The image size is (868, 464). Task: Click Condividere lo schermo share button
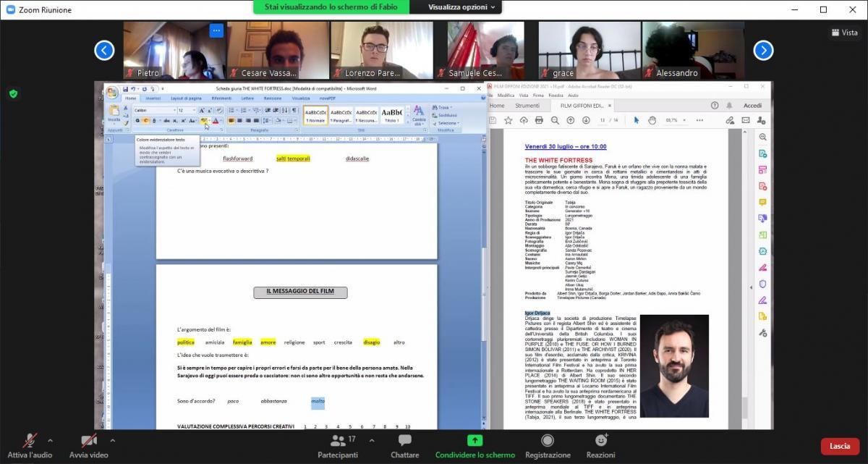475,446
